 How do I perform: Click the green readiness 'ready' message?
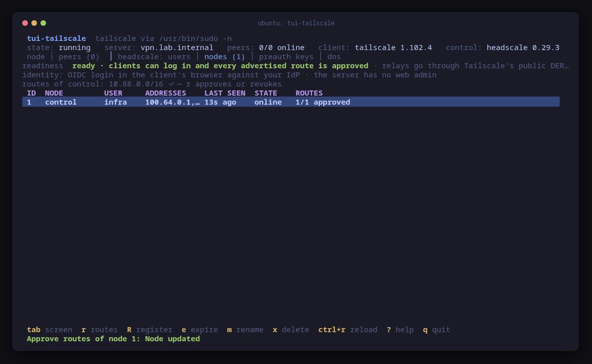(220, 66)
